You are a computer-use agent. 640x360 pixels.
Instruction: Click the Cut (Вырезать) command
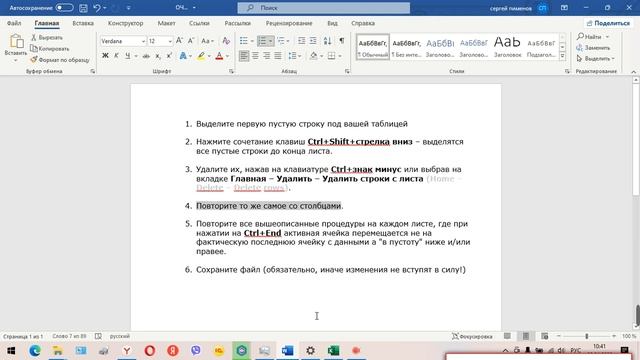pyautogui.click(x=47, y=38)
